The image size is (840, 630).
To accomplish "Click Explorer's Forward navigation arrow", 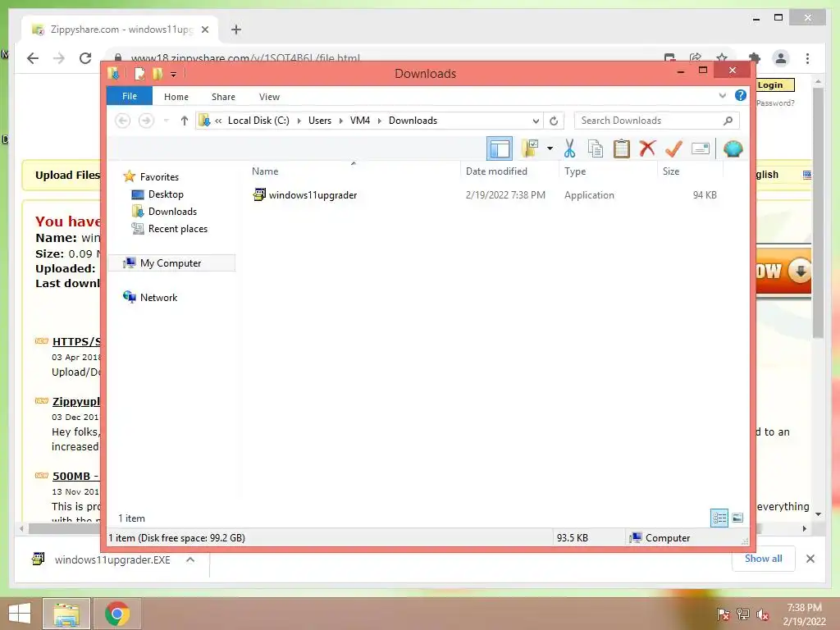I will 146,121.
